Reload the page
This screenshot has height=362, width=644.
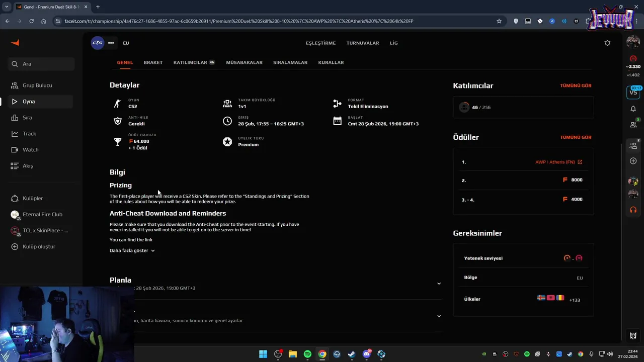pos(31,21)
